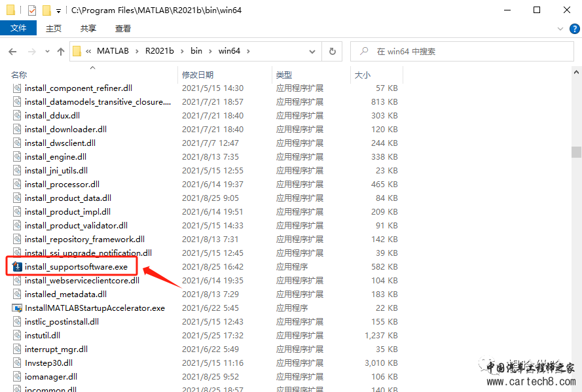This screenshot has width=582, height=392.
Task: Open Help with the question mark icon
Action: pos(575,29)
